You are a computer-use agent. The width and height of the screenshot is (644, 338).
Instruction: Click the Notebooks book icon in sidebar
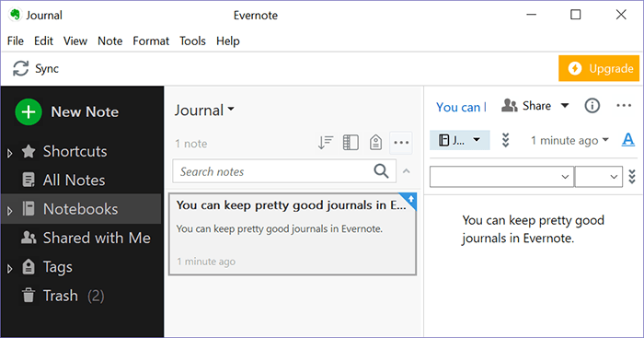[x=29, y=209]
